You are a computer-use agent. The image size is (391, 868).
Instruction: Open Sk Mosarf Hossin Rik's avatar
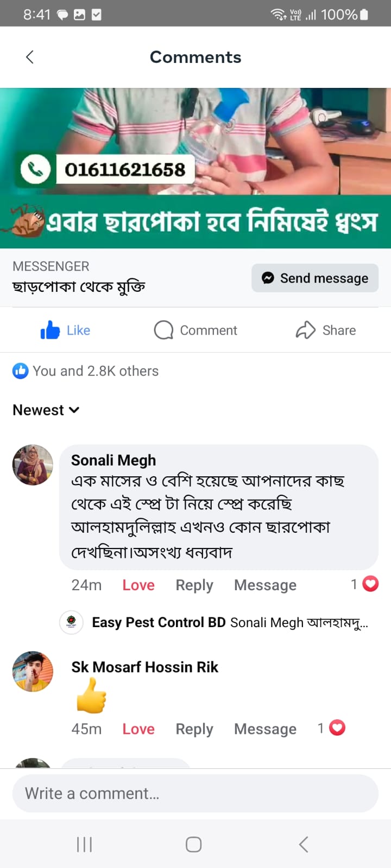(33, 672)
